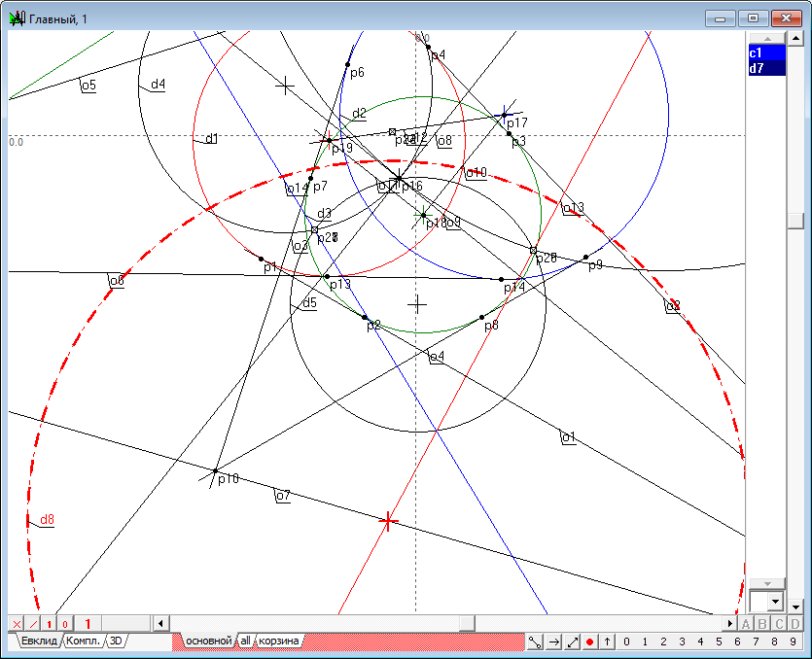Click digit 0 in the number strip
Image resolution: width=812 pixels, height=659 pixels.
tap(626, 642)
